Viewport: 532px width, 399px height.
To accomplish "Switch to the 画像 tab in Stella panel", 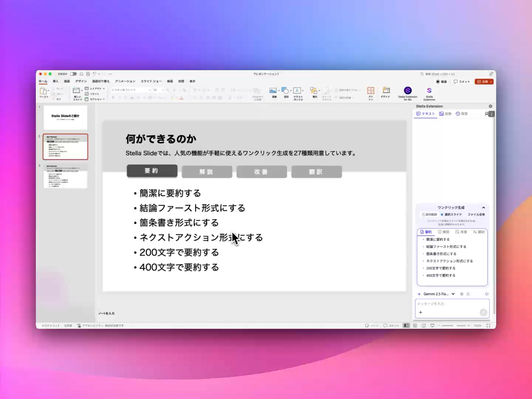I will tap(445, 114).
